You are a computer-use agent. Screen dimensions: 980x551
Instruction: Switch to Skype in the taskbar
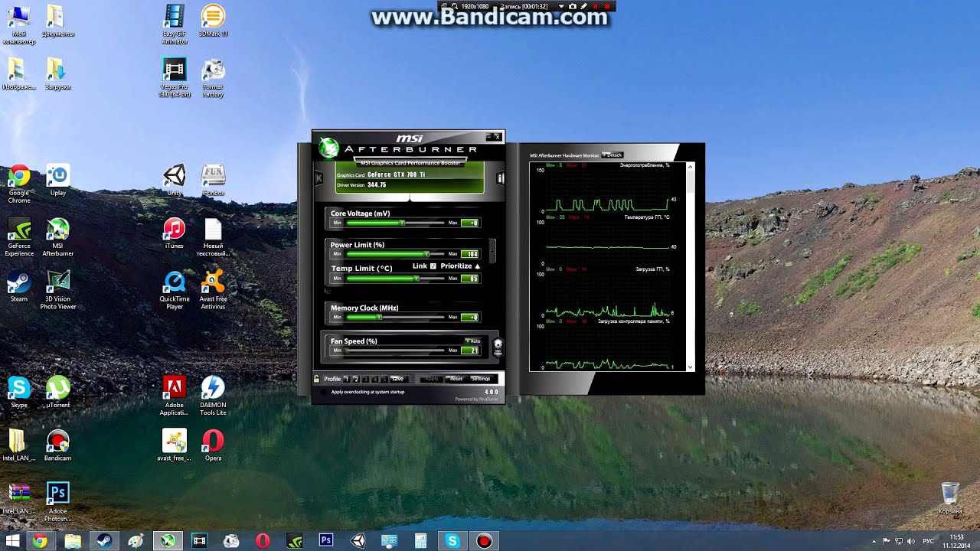coord(452,541)
